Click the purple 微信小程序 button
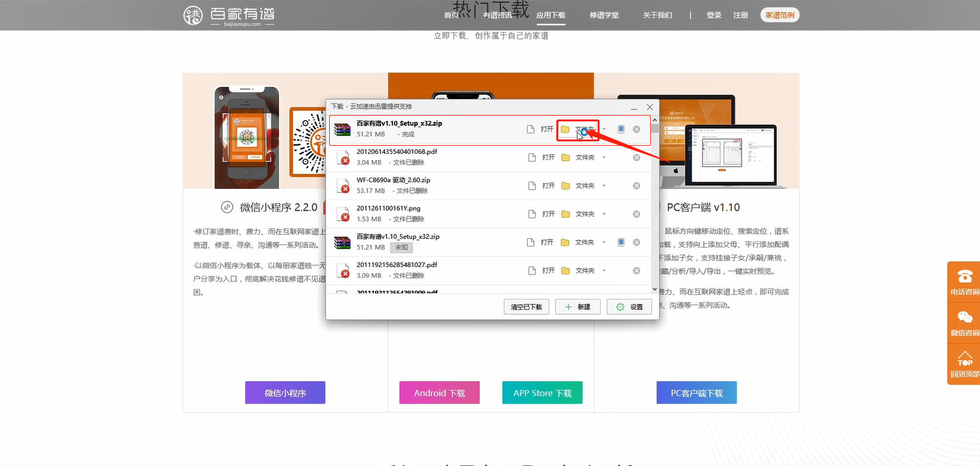Image resolution: width=980 pixels, height=466 pixels. point(285,393)
